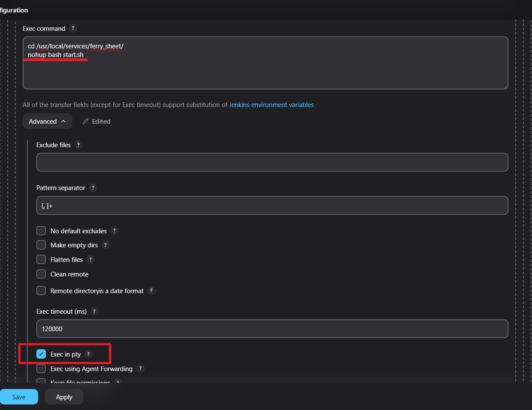Open help for Exec command
The height and width of the screenshot is (410, 532).
pos(73,28)
